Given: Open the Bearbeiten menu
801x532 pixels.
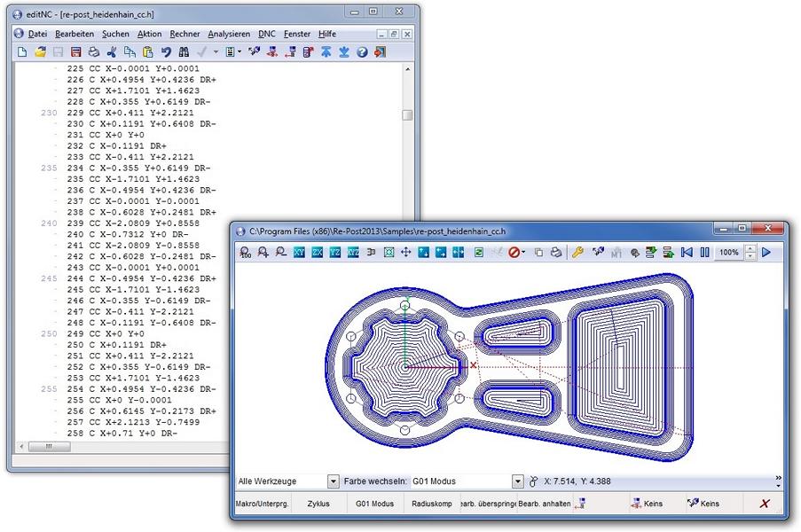Looking at the screenshot, I should 75,34.
